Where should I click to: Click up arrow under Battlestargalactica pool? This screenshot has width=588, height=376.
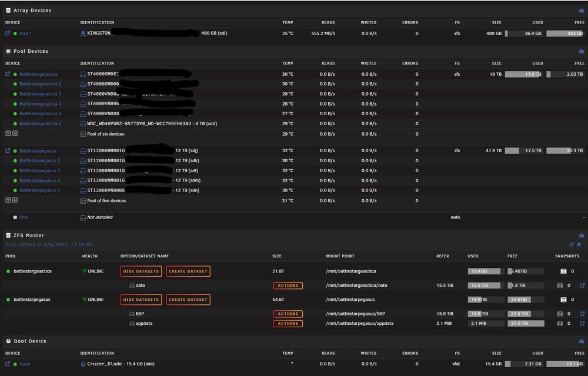[x=15, y=133]
